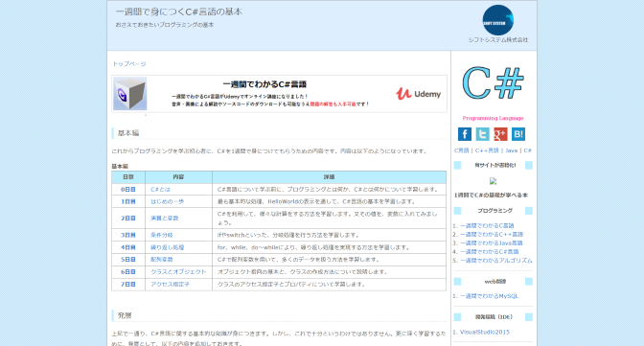Click the 1週間でC#の基礎が学べる本 caption
Screen dimensions: 644x346
click(x=491, y=196)
